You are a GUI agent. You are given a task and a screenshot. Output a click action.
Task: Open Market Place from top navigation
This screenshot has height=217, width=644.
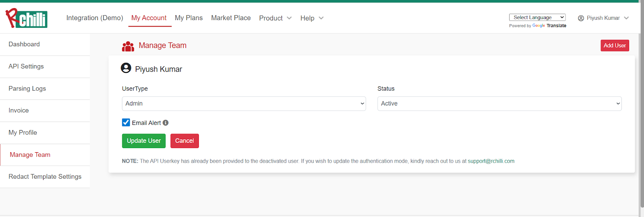[x=231, y=18]
